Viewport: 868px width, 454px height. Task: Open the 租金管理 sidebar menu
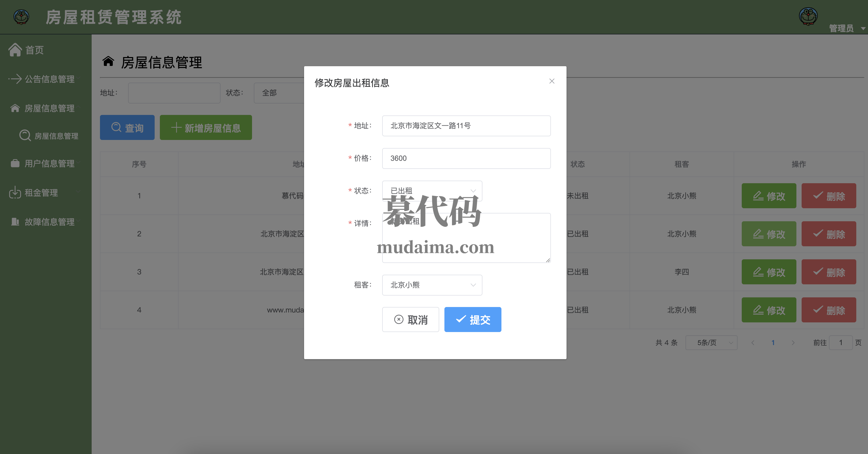tap(41, 193)
